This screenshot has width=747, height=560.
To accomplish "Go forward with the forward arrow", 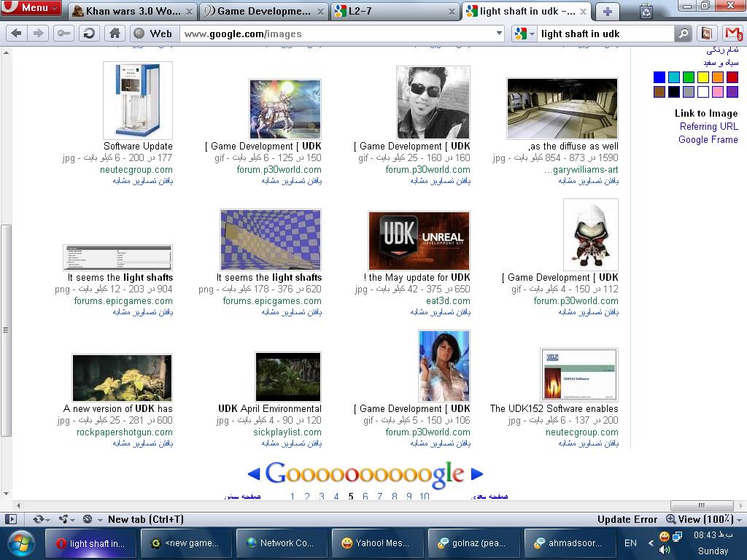I will click(38, 34).
